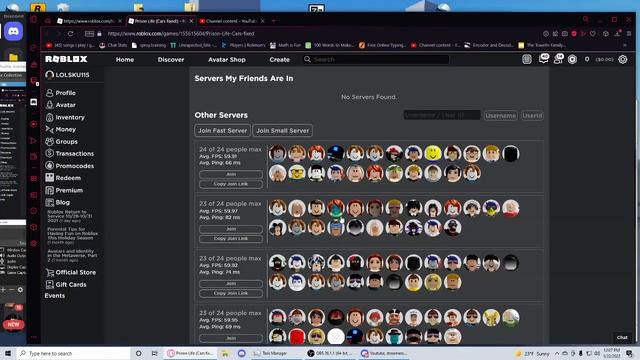Click the Username search button
640x360 pixels.
[500, 116]
